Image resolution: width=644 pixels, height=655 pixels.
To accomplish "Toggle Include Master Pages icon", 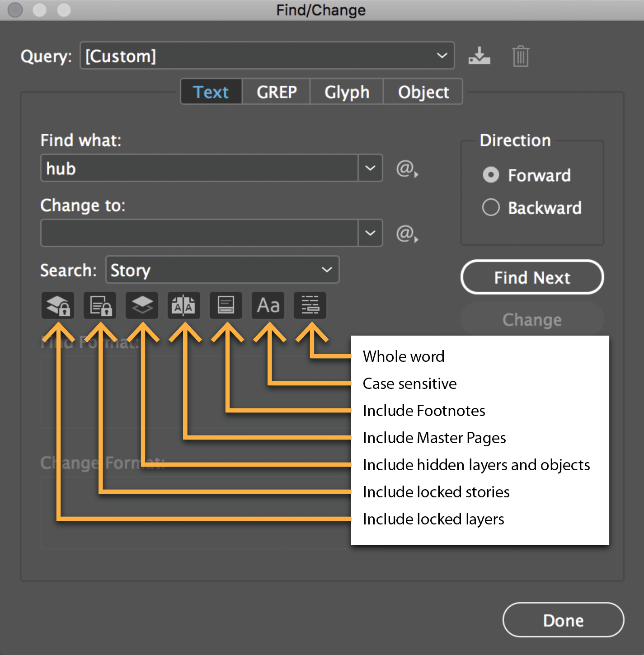I will [184, 306].
